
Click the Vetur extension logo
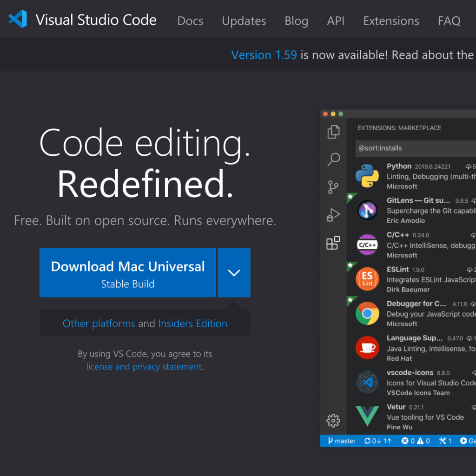coord(367,416)
